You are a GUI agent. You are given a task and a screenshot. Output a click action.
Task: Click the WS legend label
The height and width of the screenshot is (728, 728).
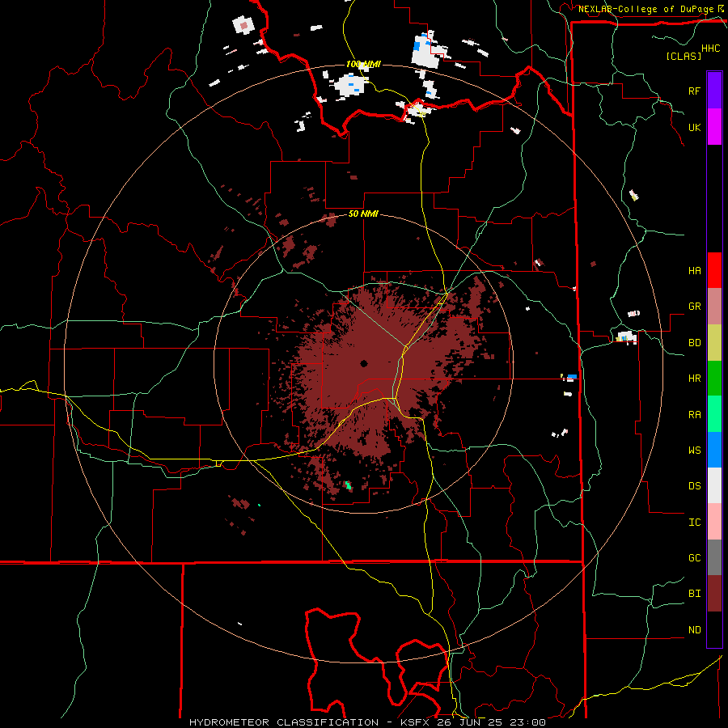point(694,450)
